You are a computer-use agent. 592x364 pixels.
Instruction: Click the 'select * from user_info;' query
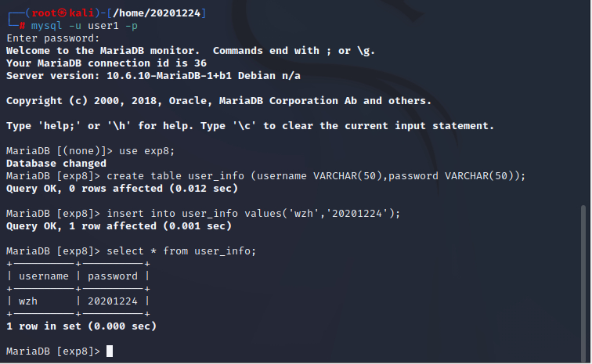[x=181, y=251]
